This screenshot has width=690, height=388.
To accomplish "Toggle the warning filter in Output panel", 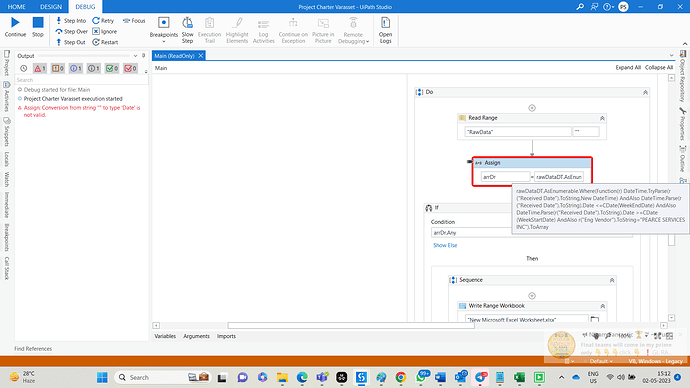I will pyautogui.click(x=58, y=68).
